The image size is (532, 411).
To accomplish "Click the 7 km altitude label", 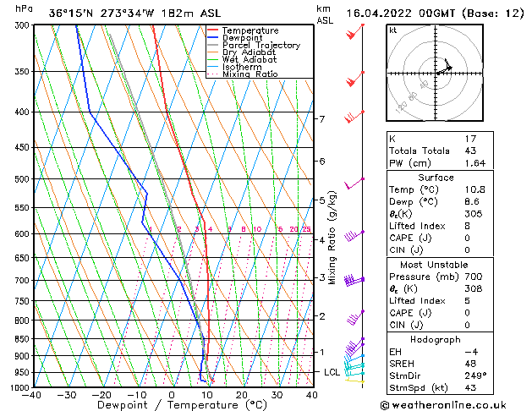I will click(322, 119).
